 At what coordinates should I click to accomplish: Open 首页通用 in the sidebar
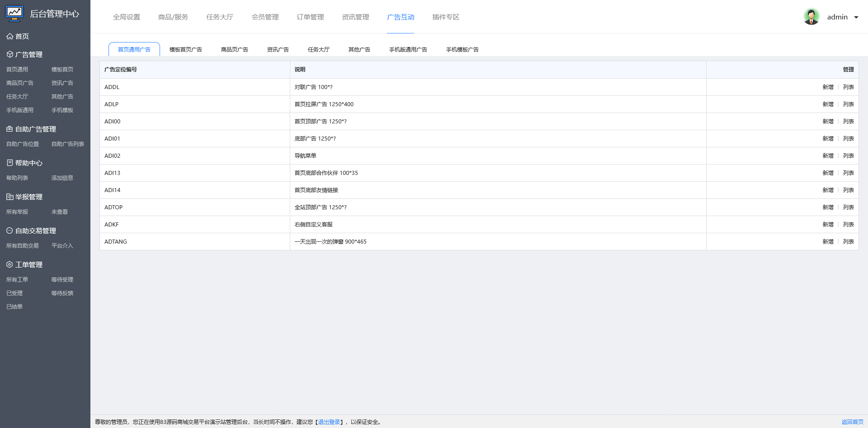pyautogui.click(x=17, y=70)
